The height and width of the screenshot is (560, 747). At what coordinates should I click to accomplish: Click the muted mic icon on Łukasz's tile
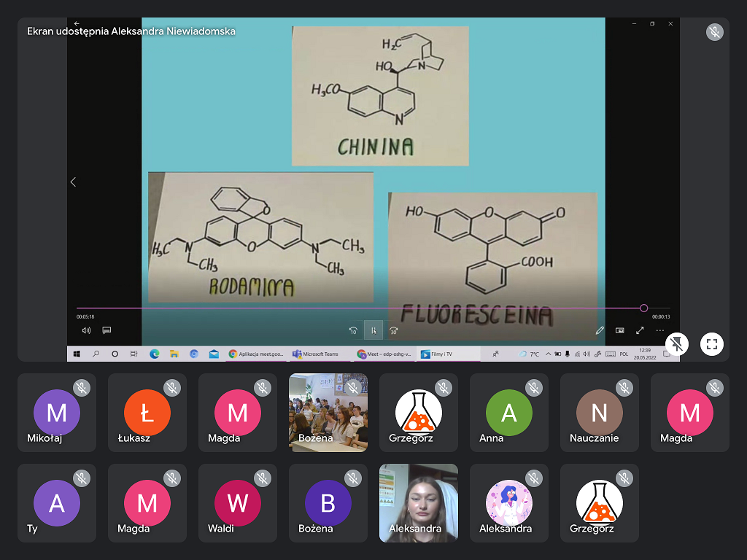click(x=172, y=388)
